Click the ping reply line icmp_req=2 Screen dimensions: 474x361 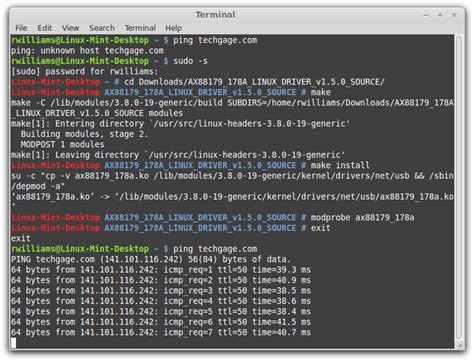click(161, 280)
